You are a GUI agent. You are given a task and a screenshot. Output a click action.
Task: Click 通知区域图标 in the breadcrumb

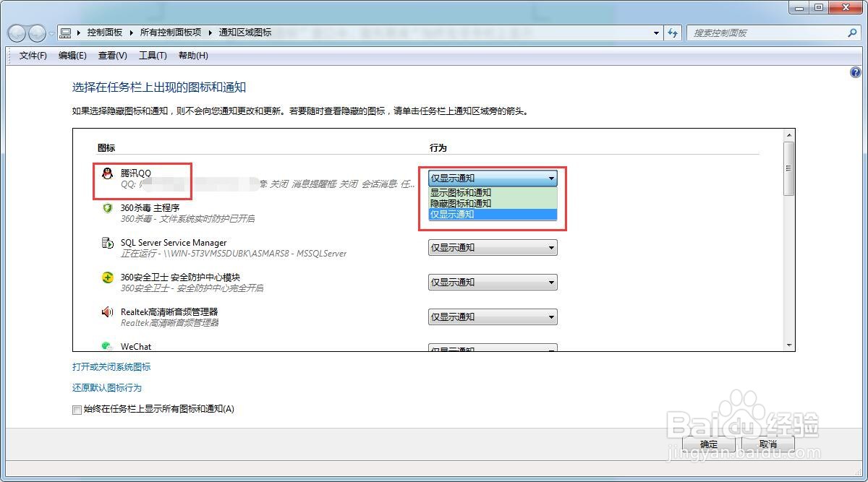click(x=245, y=33)
